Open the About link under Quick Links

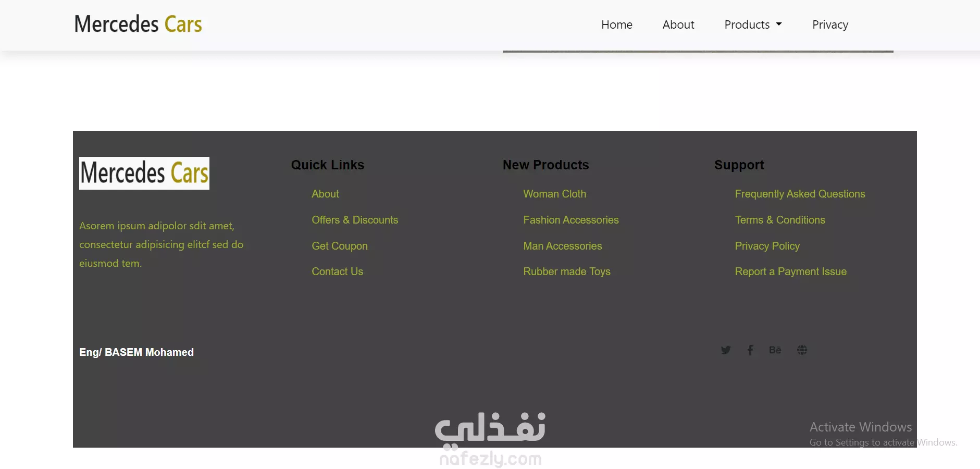325,194
